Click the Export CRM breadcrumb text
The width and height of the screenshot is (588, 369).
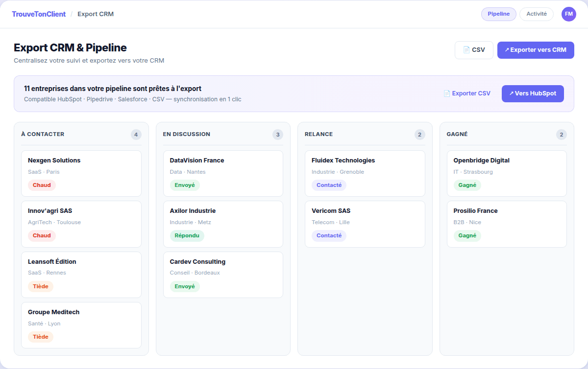point(96,14)
